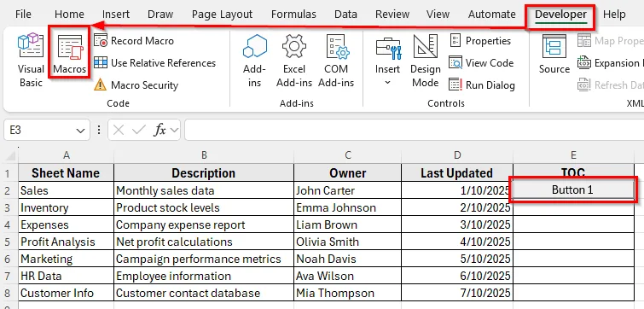Select the Liam Brown cell
The height and width of the screenshot is (309, 644).
tap(348, 224)
